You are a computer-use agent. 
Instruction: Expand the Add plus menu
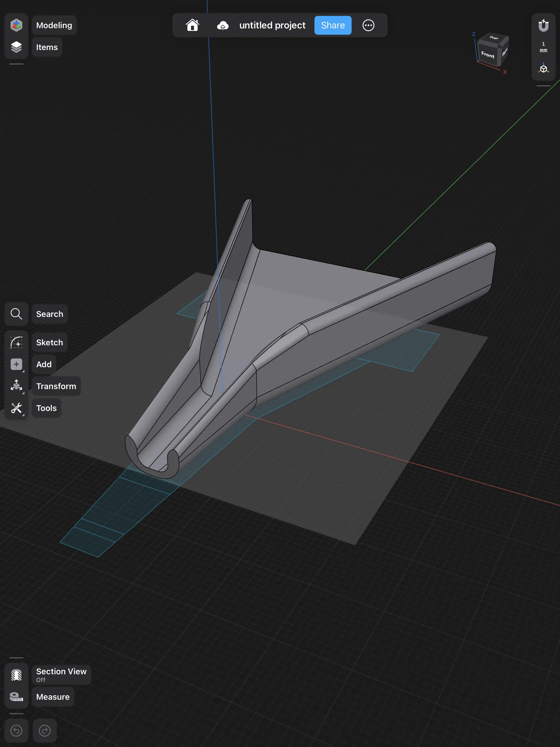[16, 364]
